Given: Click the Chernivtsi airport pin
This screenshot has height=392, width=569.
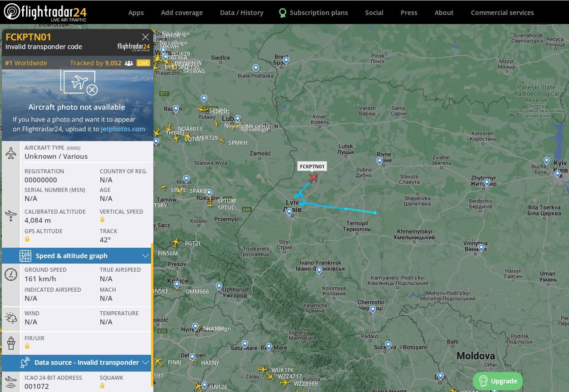Looking at the screenshot, I should pyautogui.click(x=373, y=309).
